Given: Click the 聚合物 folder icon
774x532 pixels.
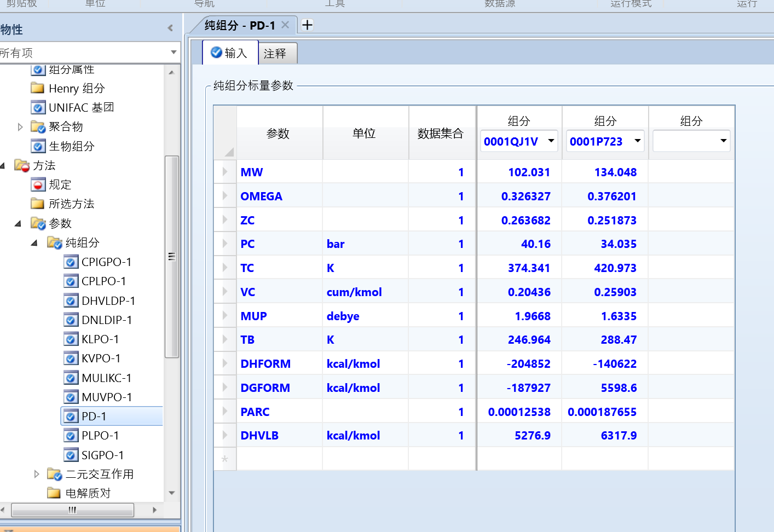Looking at the screenshot, I should [38, 127].
